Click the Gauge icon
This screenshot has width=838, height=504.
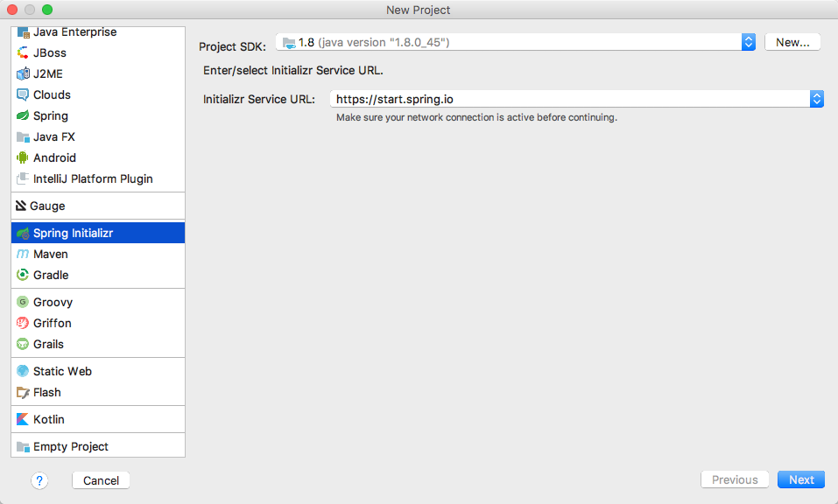tap(21, 206)
